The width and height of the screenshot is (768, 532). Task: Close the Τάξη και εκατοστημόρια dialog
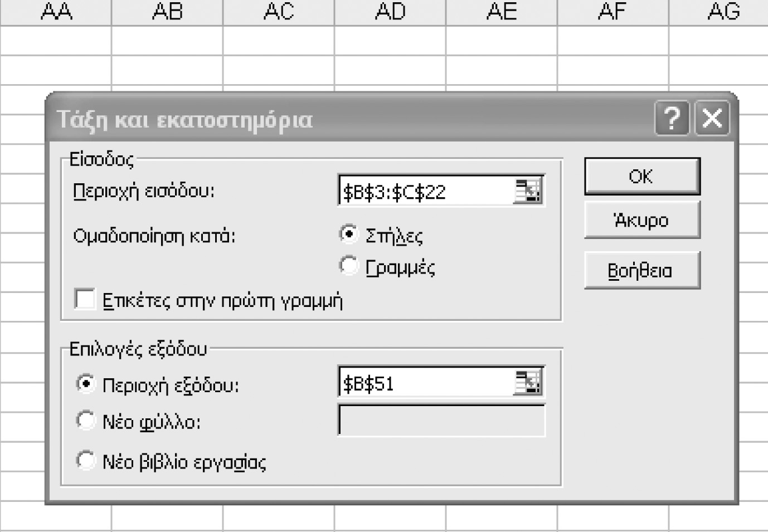pos(712,118)
